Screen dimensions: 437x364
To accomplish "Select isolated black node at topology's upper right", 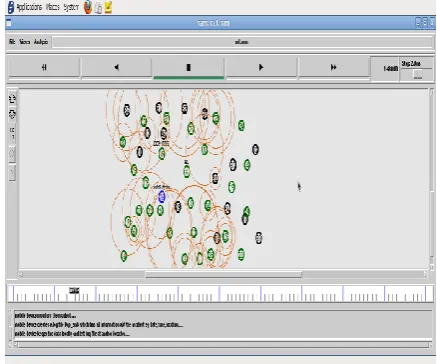I will [x=255, y=149].
